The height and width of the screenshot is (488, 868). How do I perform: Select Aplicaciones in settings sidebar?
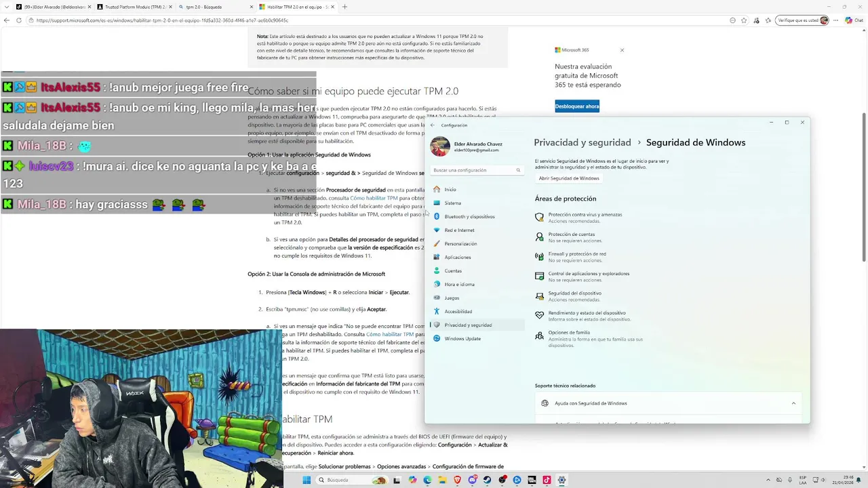point(477,257)
